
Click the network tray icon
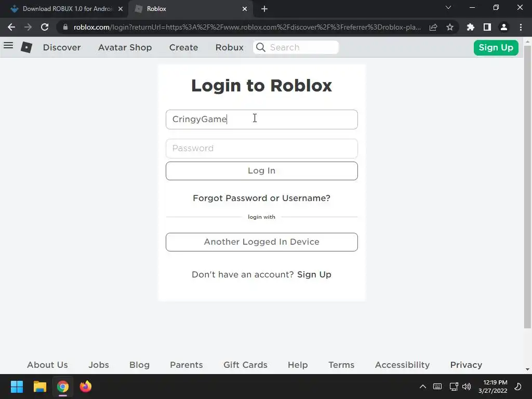454,387
